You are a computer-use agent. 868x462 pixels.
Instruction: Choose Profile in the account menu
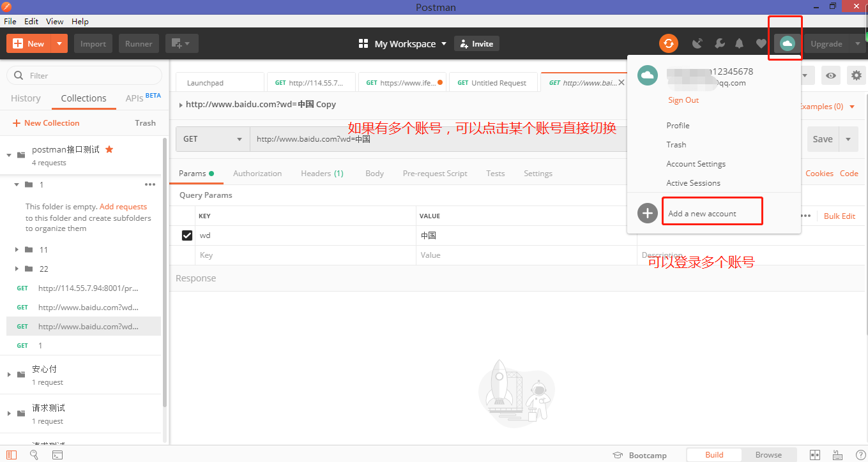pyautogui.click(x=678, y=126)
